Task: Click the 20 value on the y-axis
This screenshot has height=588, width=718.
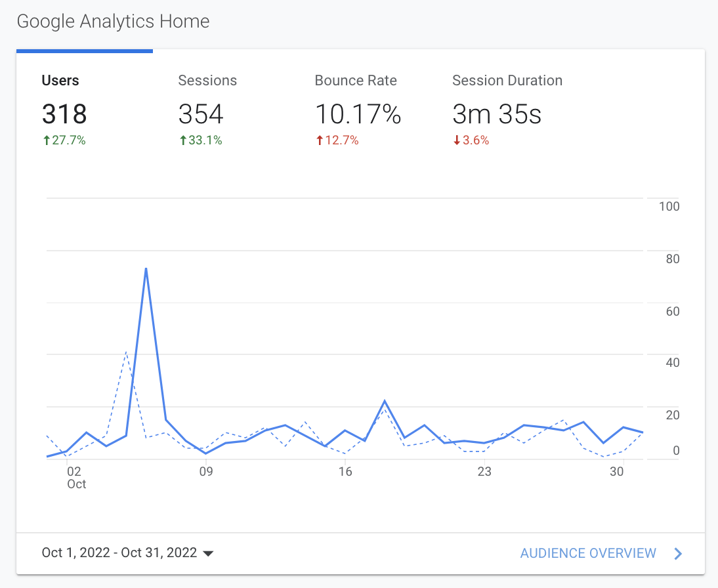Action: (673, 415)
